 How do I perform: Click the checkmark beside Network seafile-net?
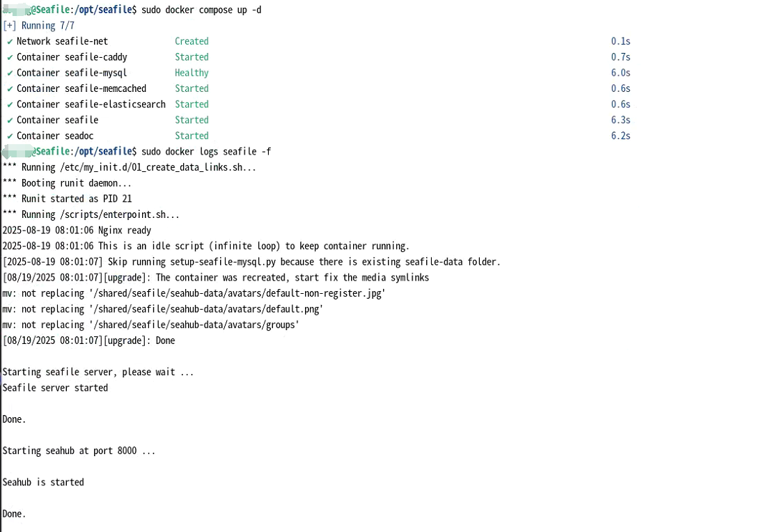pyautogui.click(x=10, y=42)
